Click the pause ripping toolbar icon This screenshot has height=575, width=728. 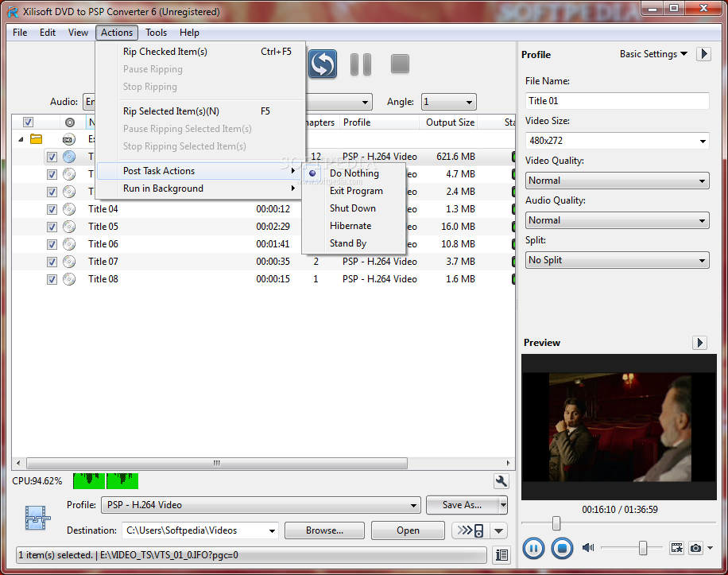[361, 64]
